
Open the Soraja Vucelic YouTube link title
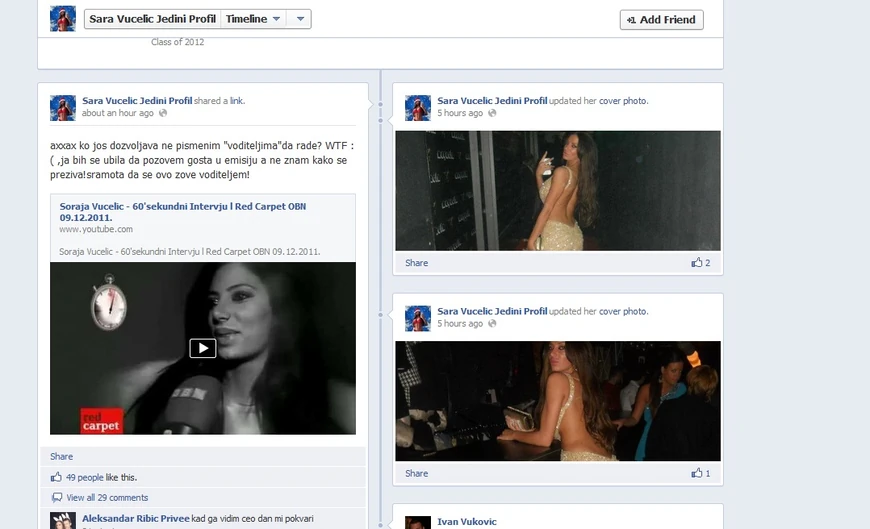pos(182,211)
